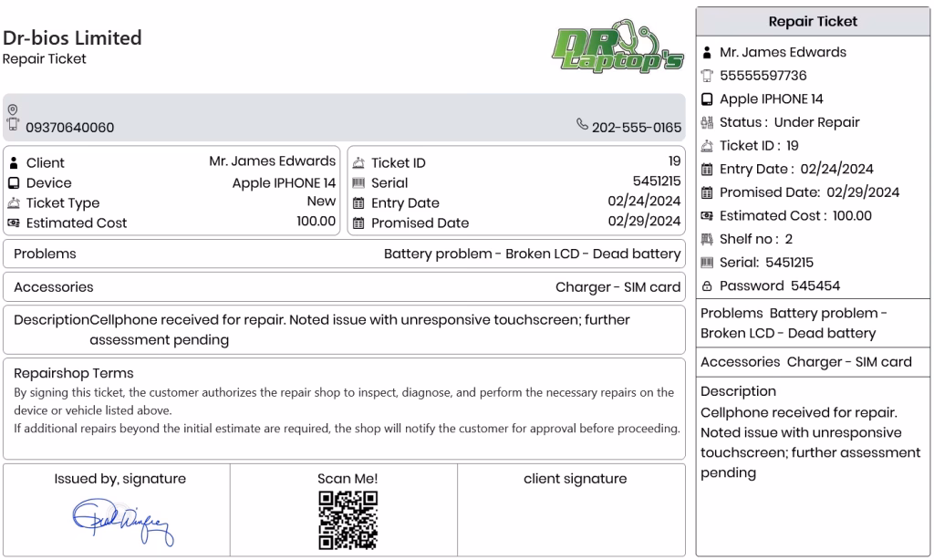Click the calendar icon next to Entry Date in main ticket
Screen dimensions: 934x560
(x=358, y=203)
